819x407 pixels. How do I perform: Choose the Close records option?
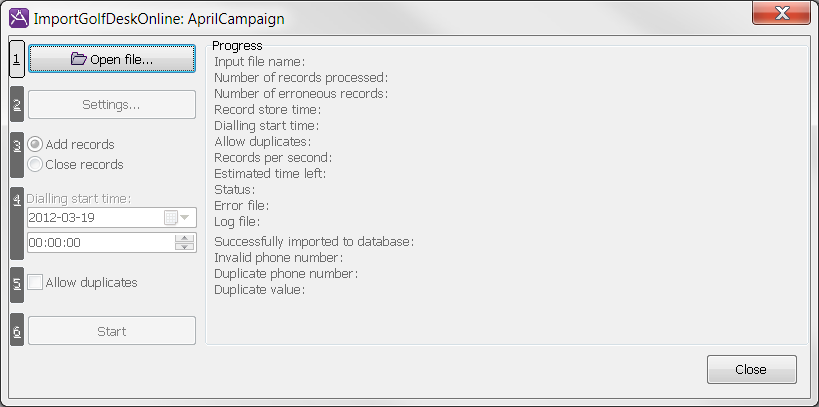(36, 164)
